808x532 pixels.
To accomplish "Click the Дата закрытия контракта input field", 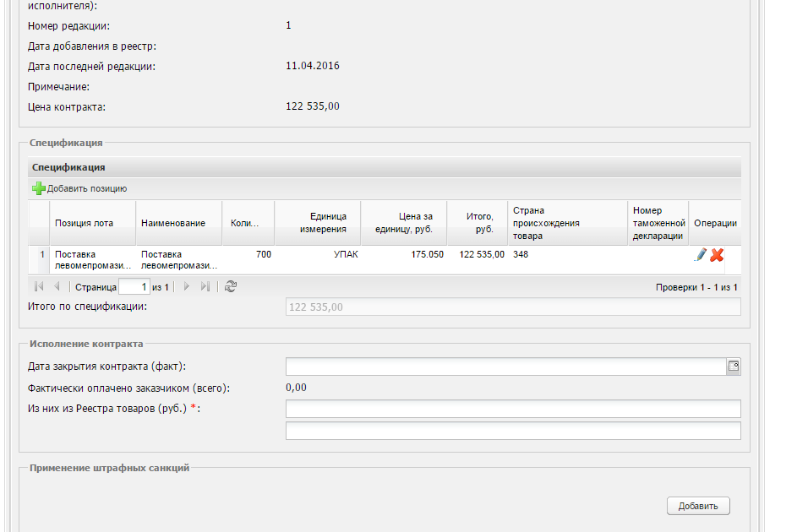I will [505, 366].
